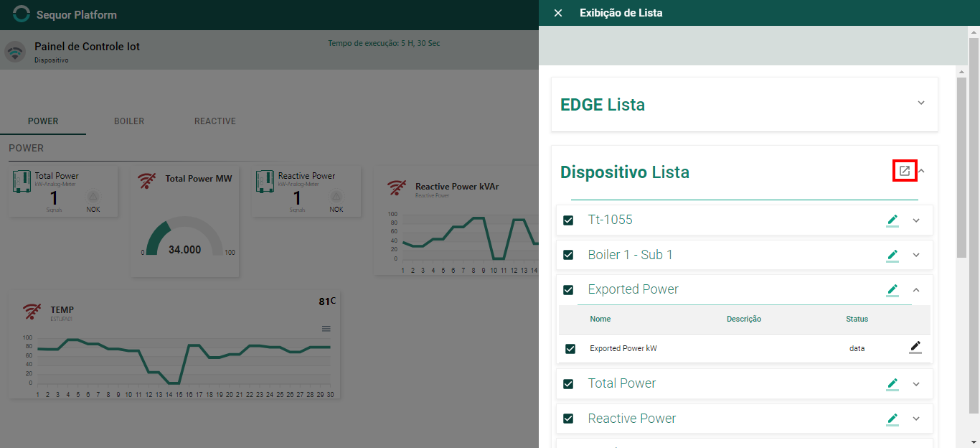Collapse the Dispositivo Lista section
Viewport: 980px width, 448px height.
coord(922,171)
